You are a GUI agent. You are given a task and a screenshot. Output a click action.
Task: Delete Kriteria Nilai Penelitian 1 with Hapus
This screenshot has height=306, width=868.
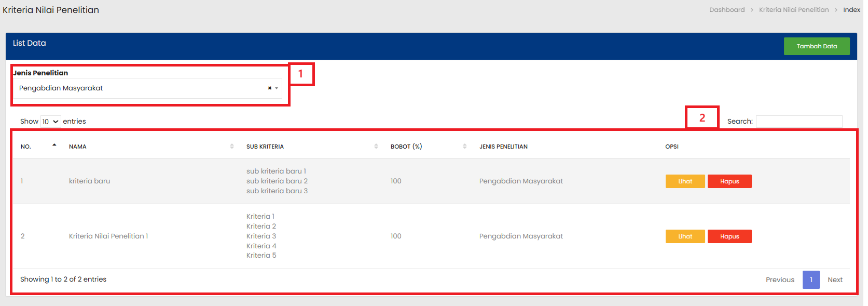click(x=729, y=236)
